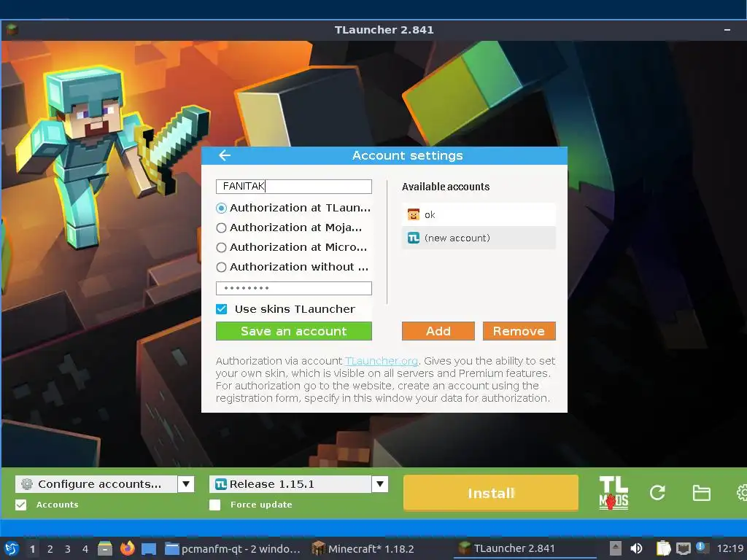Click the Add account button
Viewport: 747px width, 560px height.
pos(438,331)
